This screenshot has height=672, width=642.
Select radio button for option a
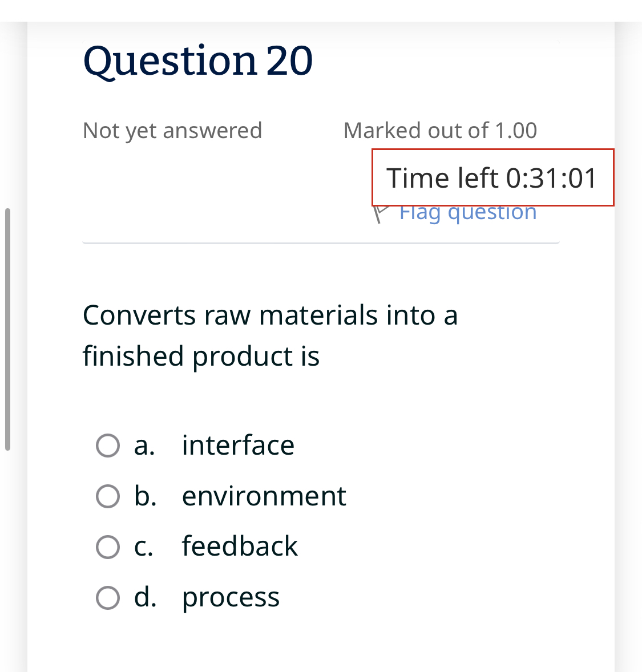(108, 446)
